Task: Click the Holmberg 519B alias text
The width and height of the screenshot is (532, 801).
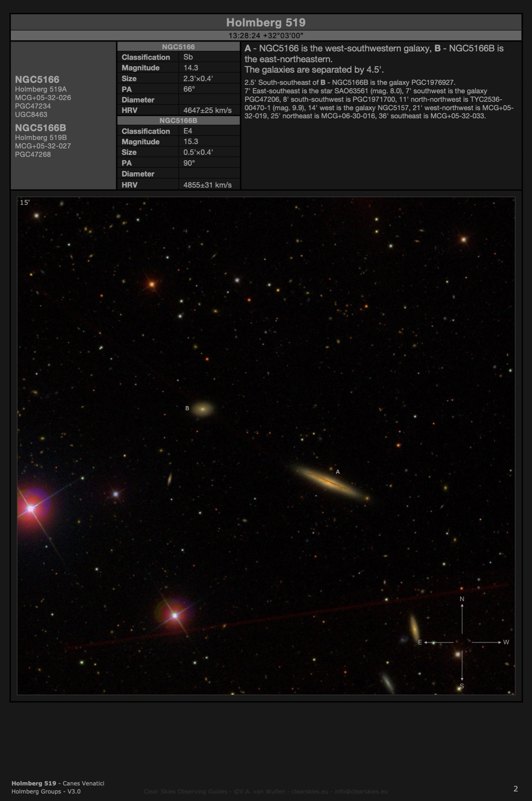Action: [x=41, y=138]
